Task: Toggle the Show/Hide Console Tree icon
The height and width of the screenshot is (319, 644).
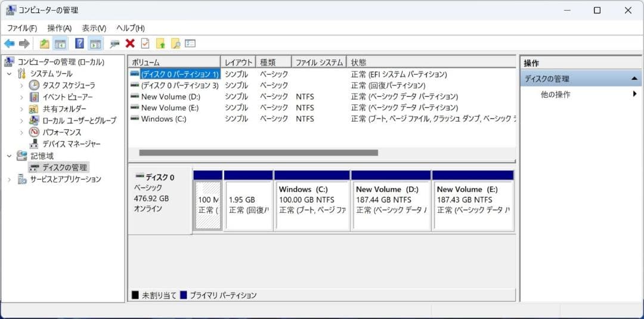Action: tap(61, 44)
